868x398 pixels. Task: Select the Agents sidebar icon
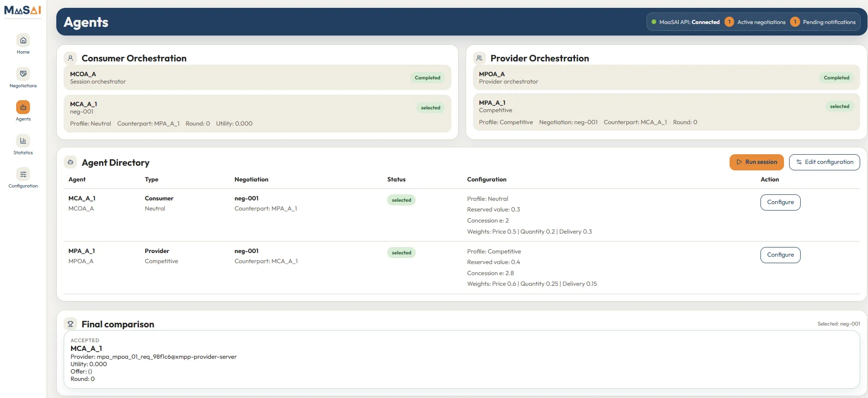click(x=23, y=107)
